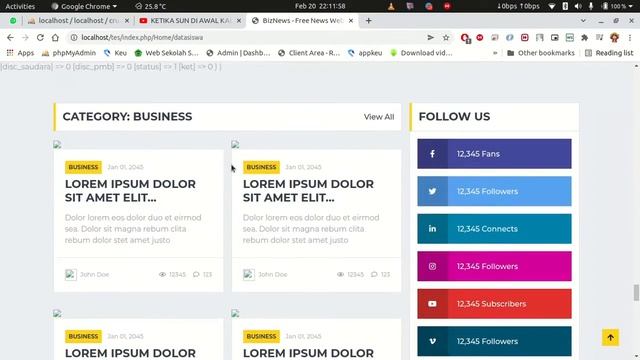Click the BUSINESS badge on first card
The height and width of the screenshot is (360, 640).
(x=83, y=167)
